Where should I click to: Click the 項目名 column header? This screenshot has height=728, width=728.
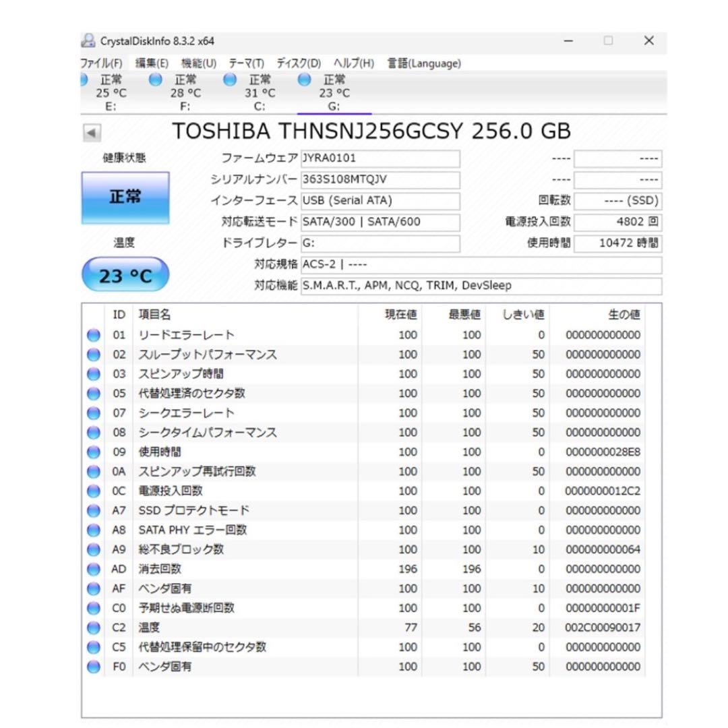(245, 315)
